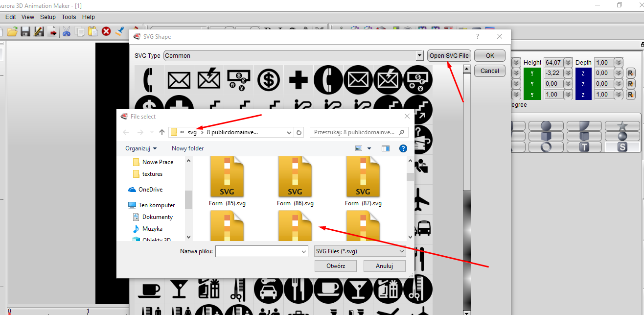Select the SVG shape 'S' button
The height and width of the screenshot is (315, 644).
pyautogui.click(x=622, y=147)
